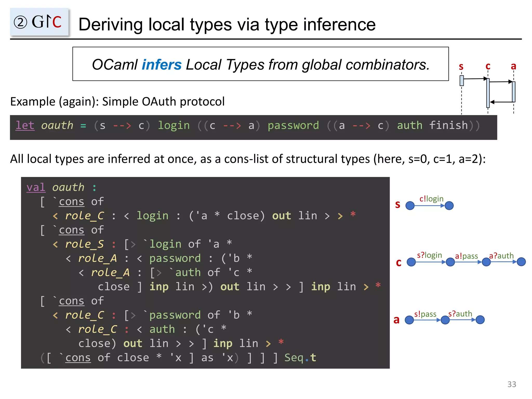
Task: Click the blue word 'infers' in the boxed statement
Action: pos(162,64)
